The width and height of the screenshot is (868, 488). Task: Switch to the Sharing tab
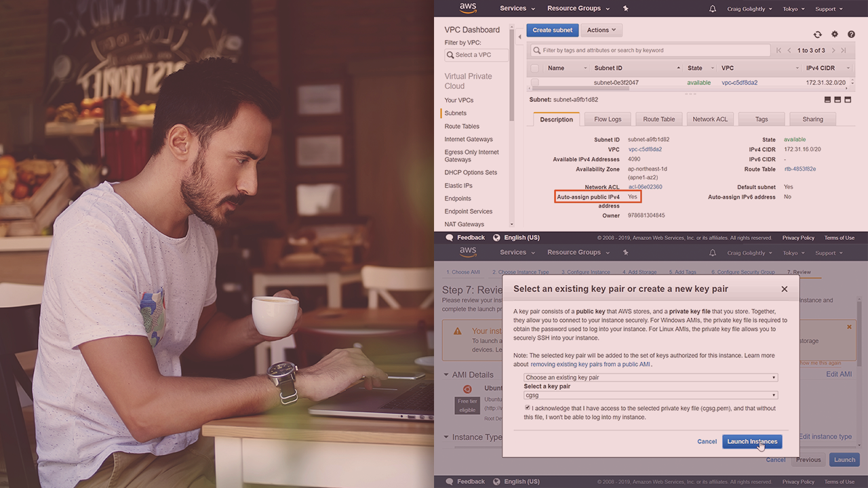pyautogui.click(x=812, y=119)
